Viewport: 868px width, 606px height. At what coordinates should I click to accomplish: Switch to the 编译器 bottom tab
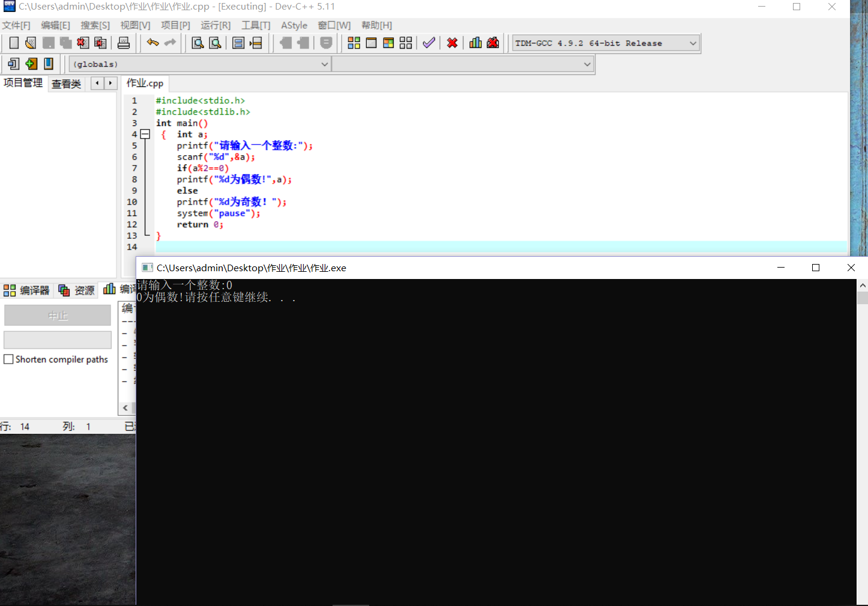click(x=27, y=290)
